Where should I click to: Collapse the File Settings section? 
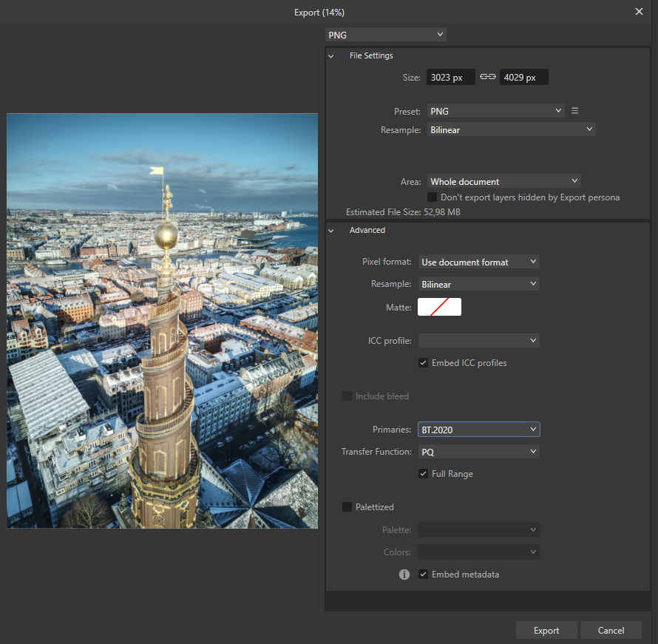(331, 55)
